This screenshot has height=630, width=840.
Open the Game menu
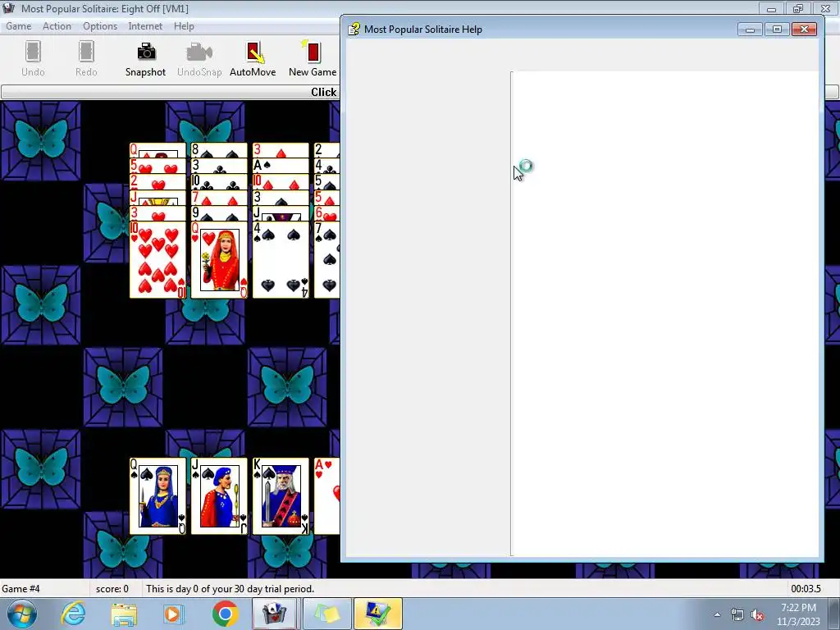coord(18,26)
